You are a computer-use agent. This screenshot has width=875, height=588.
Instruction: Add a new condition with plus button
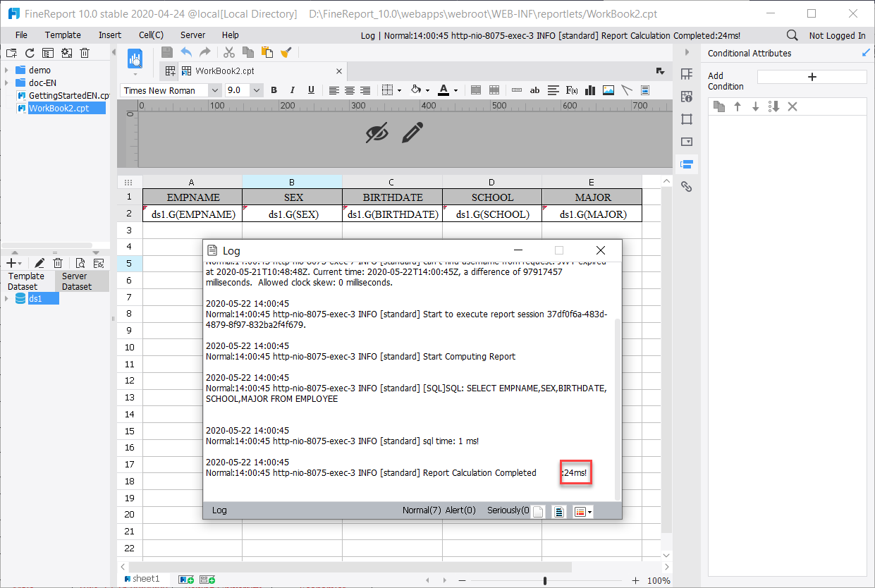pos(812,77)
